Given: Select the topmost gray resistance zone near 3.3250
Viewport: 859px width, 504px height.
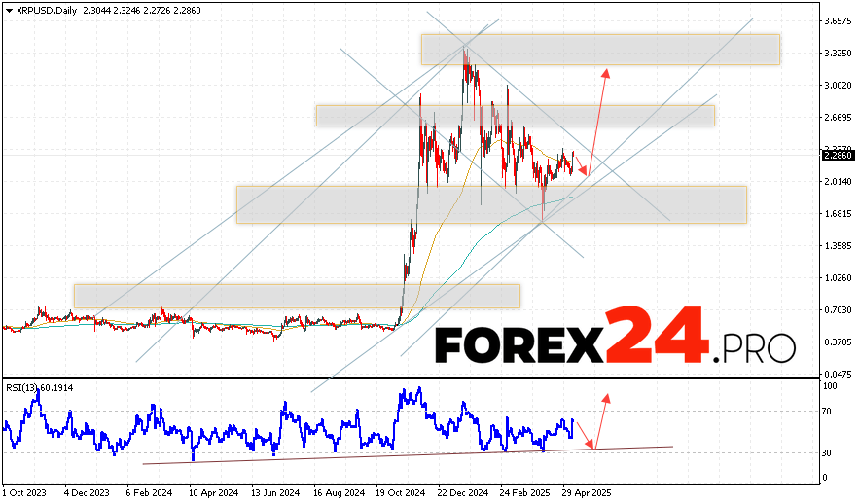Looking at the screenshot, I should [x=600, y=50].
